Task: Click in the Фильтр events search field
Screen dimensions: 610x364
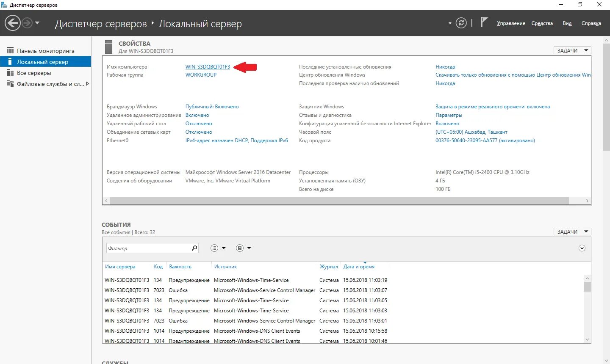Action: pyautogui.click(x=148, y=248)
